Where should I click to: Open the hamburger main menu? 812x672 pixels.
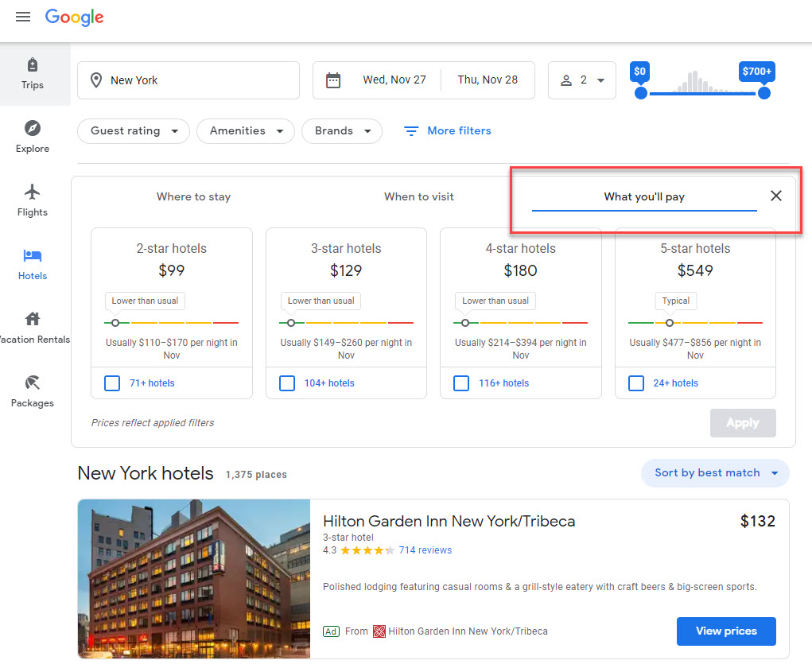pos(23,17)
